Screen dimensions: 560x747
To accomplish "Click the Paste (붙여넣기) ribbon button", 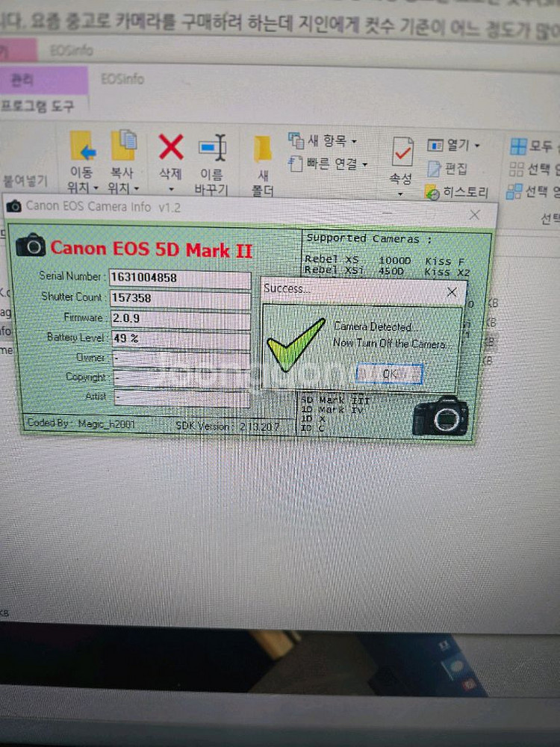I will coord(25,180).
